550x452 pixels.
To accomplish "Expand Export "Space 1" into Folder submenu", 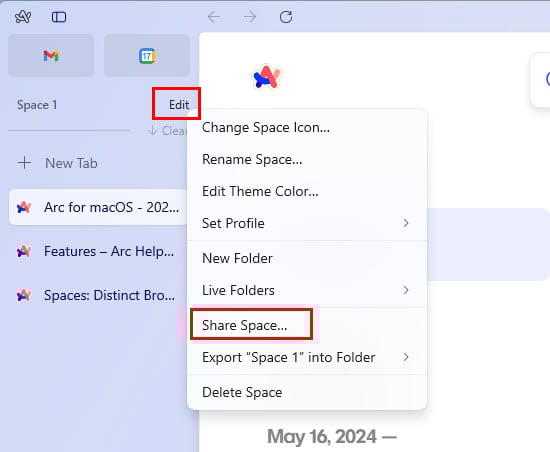I will [307, 357].
